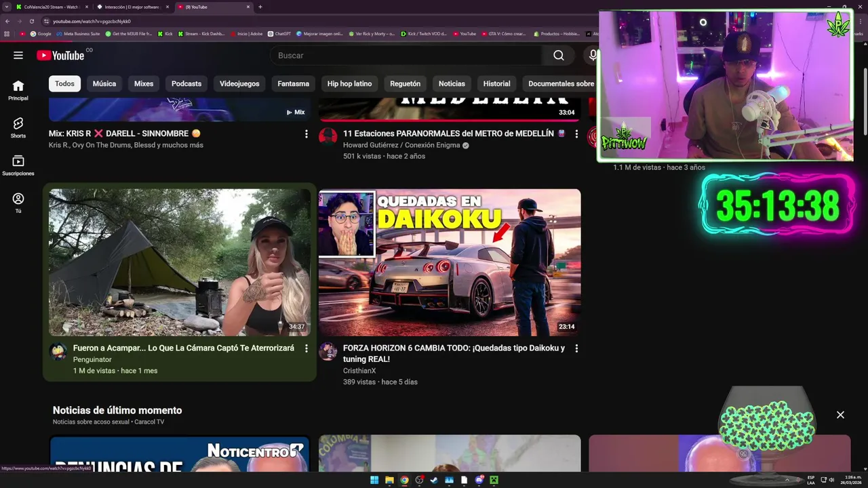868x488 pixels.
Task: Select the Hip hop latino chip
Action: click(x=349, y=84)
